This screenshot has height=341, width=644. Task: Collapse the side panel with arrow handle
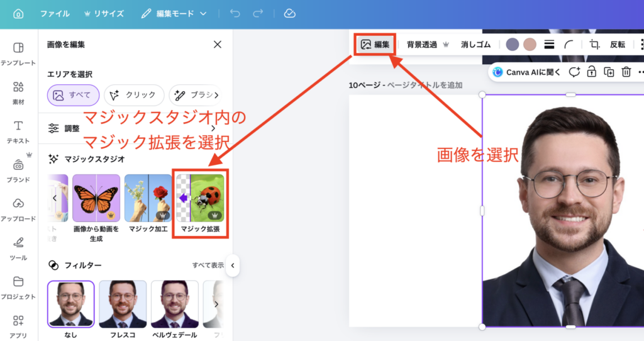[x=232, y=266]
